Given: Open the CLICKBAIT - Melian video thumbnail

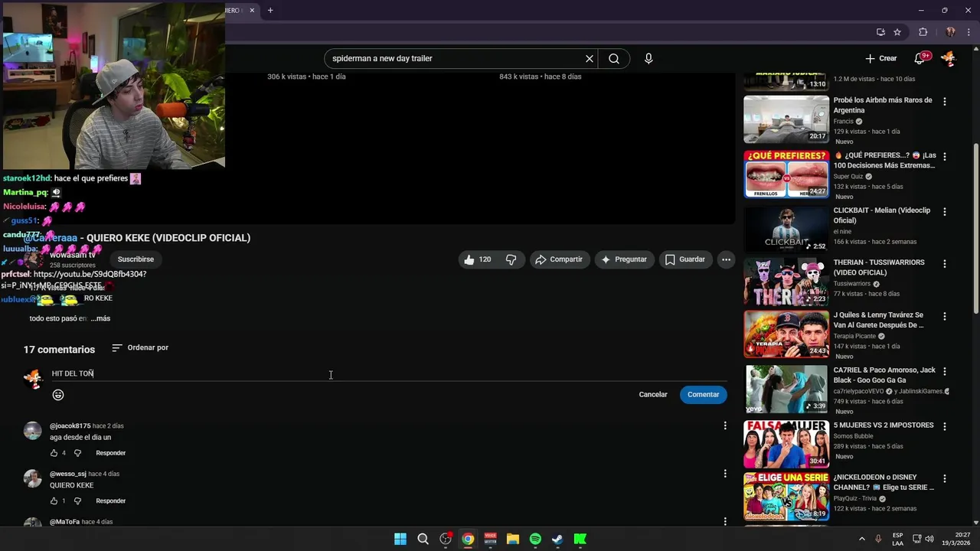Looking at the screenshot, I should point(786,230).
